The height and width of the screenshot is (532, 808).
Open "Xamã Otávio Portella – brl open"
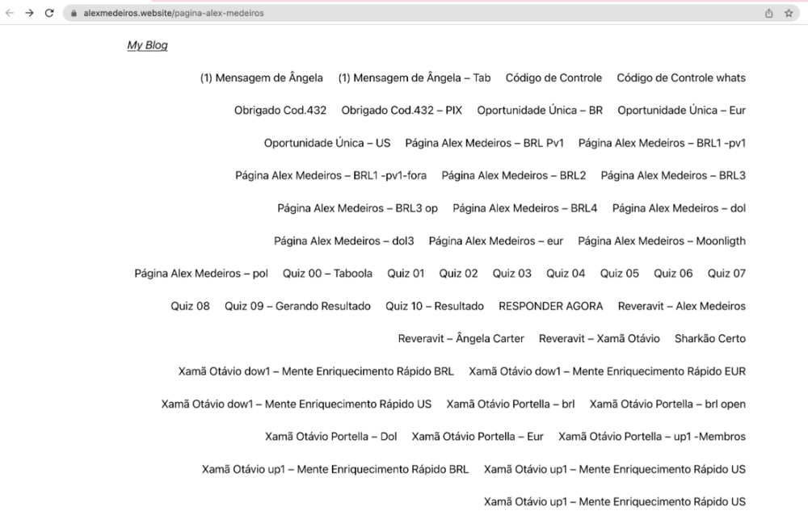(667, 404)
